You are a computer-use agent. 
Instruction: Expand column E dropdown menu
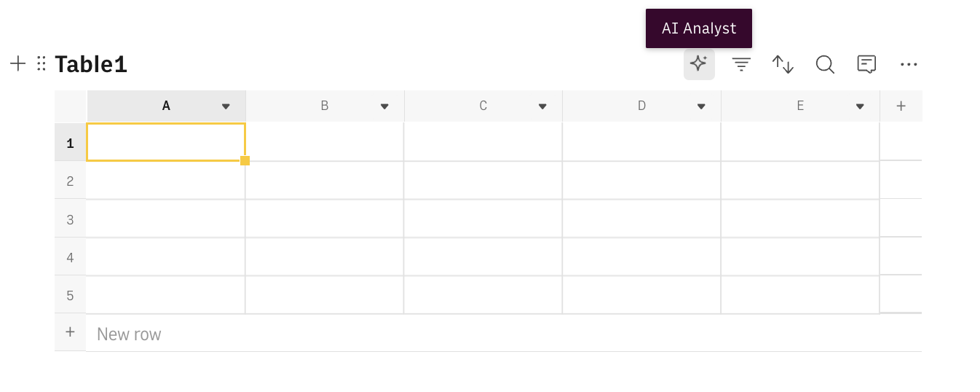pyautogui.click(x=860, y=106)
